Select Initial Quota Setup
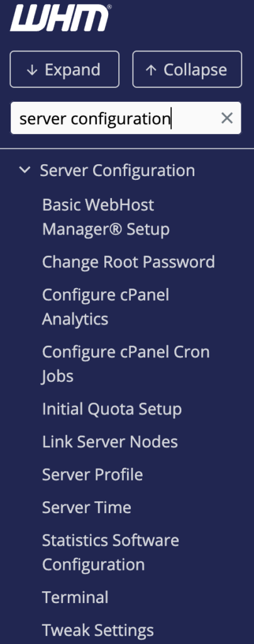The width and height of the screenshot is (254, 644). pyautogui.click(x=112, y=409)
